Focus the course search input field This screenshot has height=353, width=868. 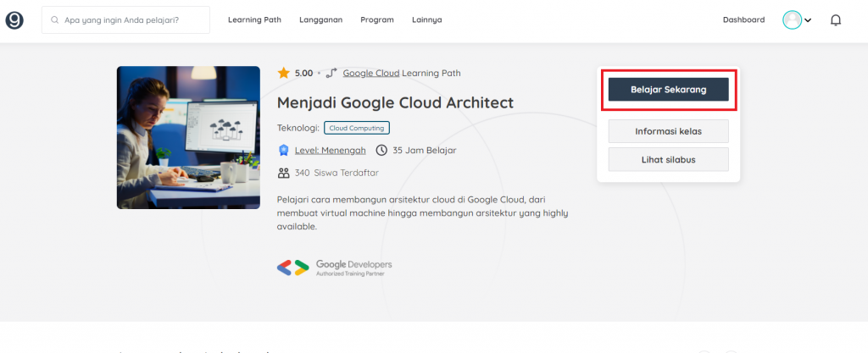(x=134, y=19)
